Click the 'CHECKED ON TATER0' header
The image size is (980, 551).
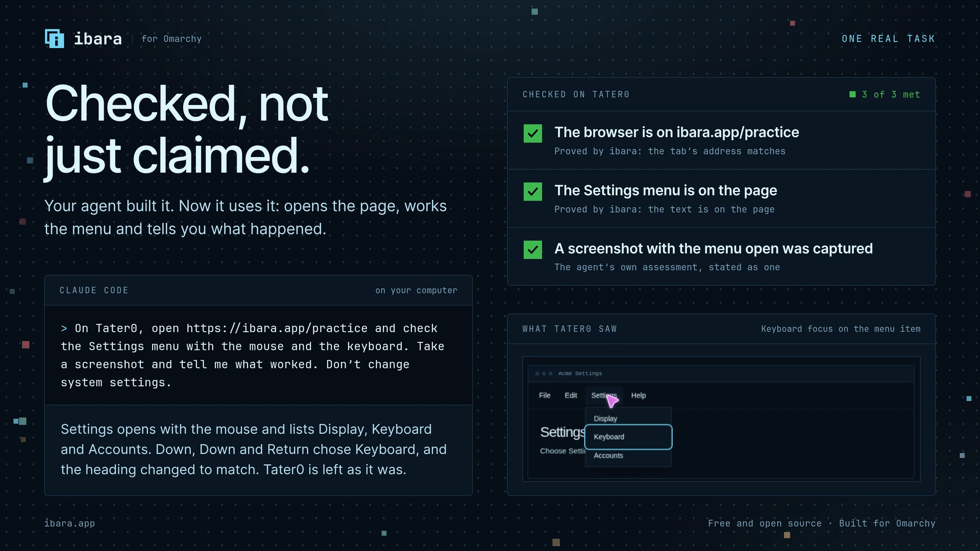[576, 94]
